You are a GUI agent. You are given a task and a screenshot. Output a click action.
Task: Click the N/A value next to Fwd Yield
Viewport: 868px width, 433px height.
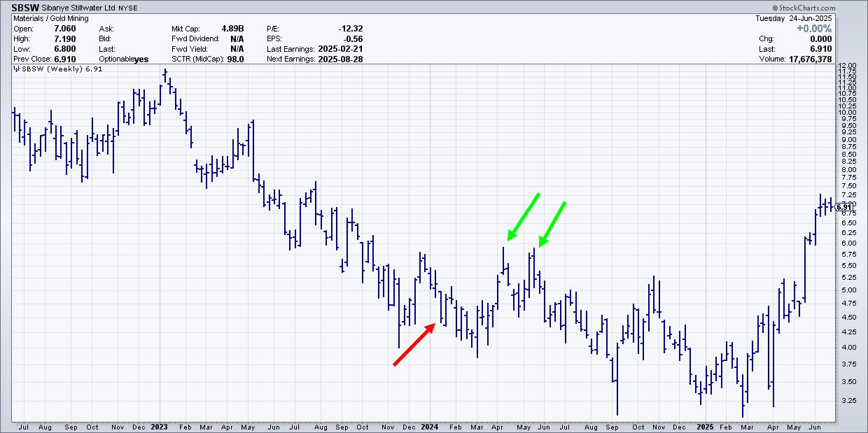click(237, 49)
